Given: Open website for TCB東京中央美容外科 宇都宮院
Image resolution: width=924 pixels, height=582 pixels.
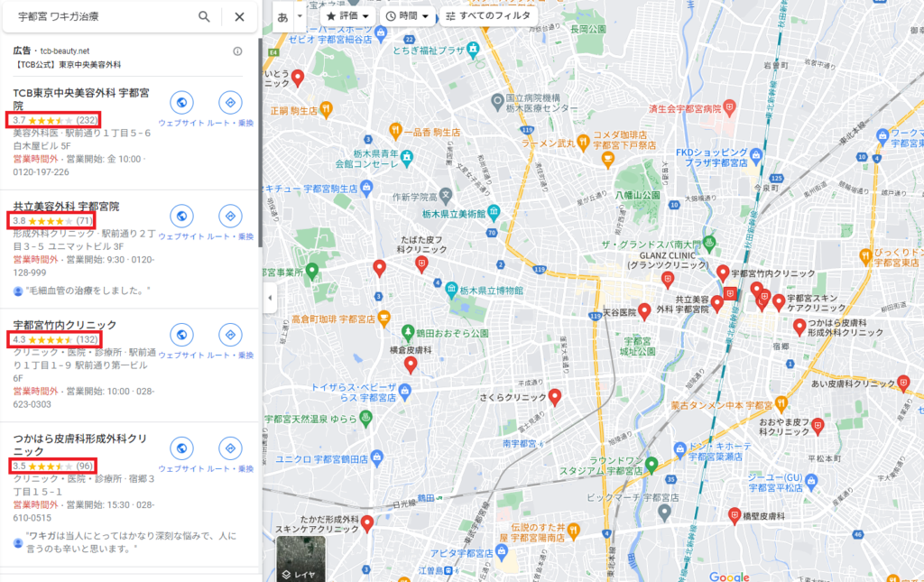Looking at the screenshot, I should point(181,103).
